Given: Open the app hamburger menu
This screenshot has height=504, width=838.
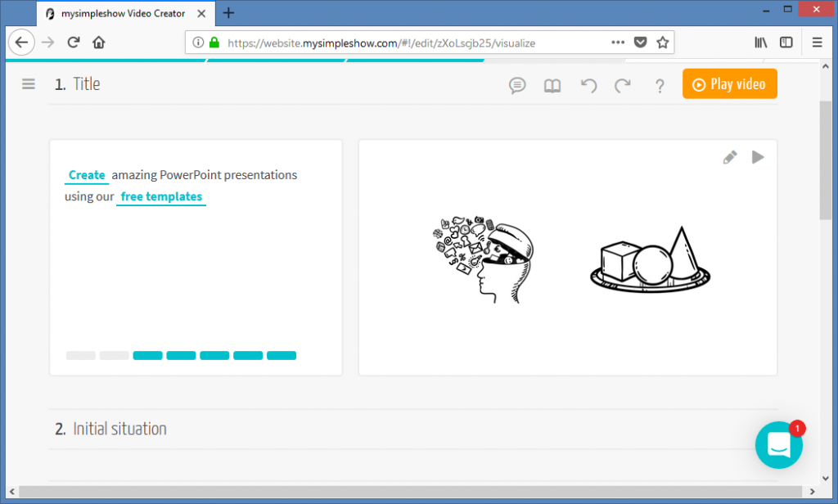Looking at the screenshot, I should [x=28, y=83].
